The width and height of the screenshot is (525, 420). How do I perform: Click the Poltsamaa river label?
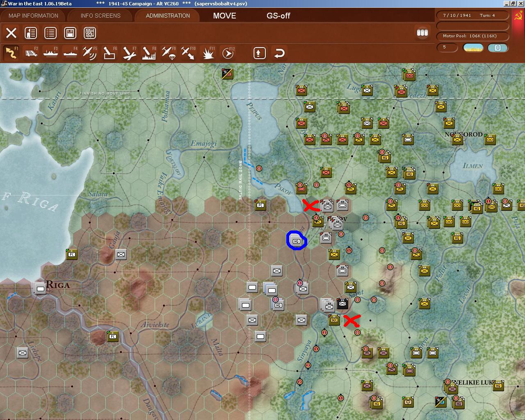165,107
